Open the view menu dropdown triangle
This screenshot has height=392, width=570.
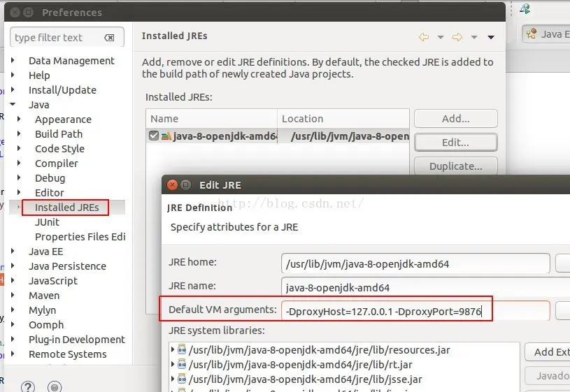pyautogui.click(x=491, y=37)
